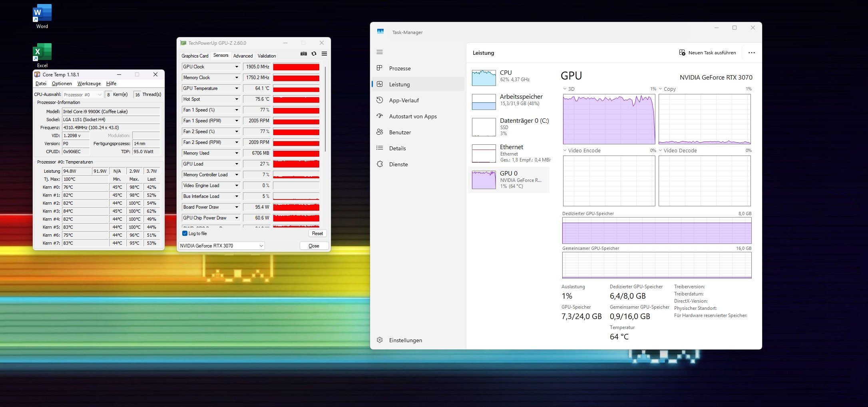Open the GPU Load sensor dropdown

237,164
